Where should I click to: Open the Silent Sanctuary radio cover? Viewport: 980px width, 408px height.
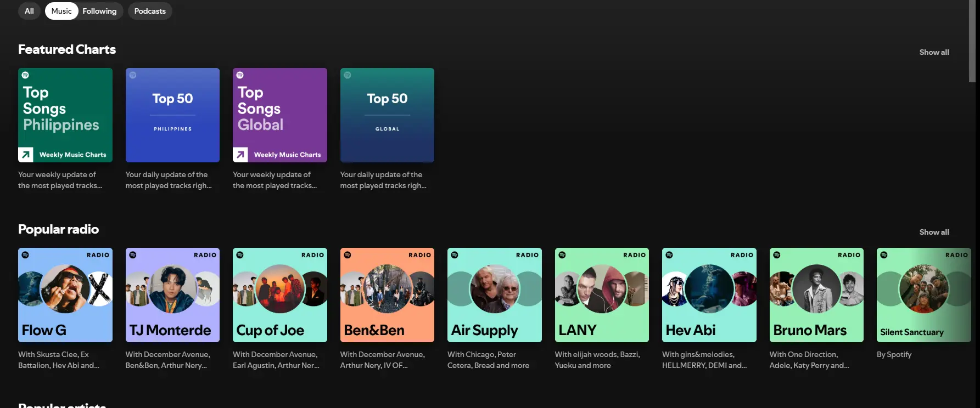(x=924, y=295)
